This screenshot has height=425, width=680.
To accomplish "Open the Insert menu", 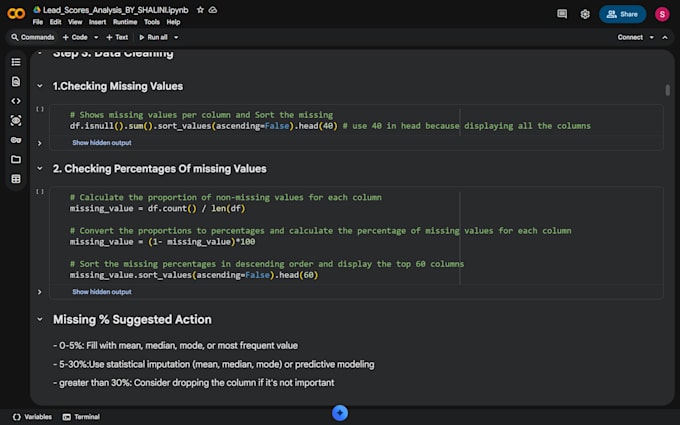I will (97, 22).
